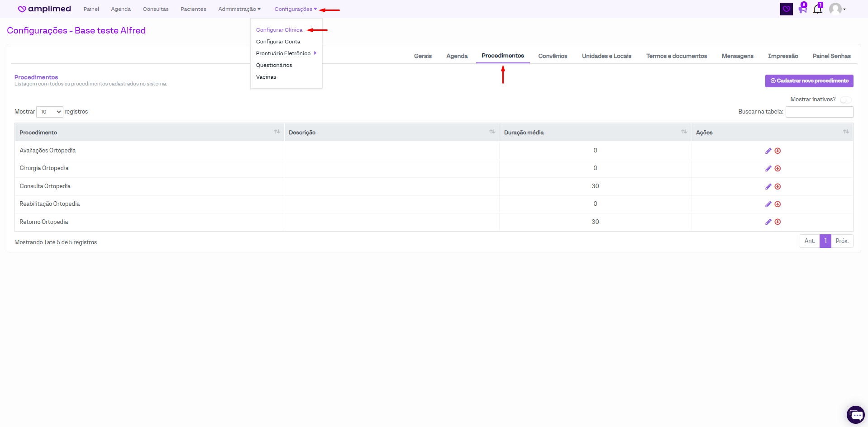Open the user avatar dropdown
The width and height of the screenshot is (868, 427).
click(837, 9)
